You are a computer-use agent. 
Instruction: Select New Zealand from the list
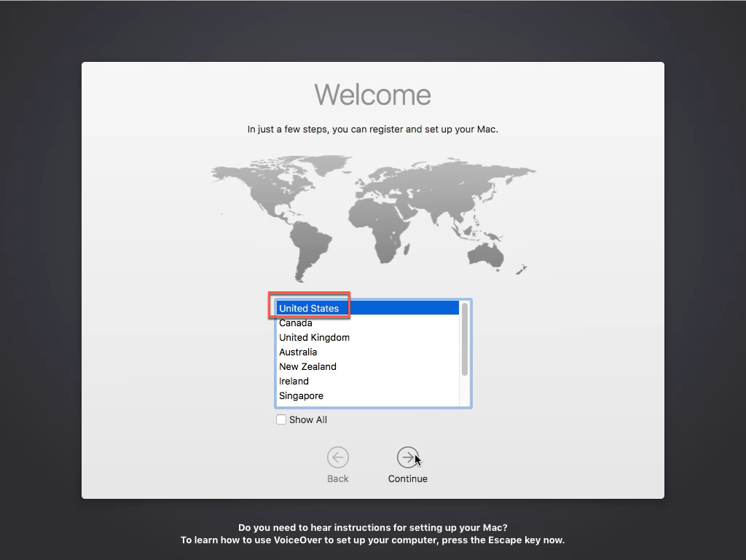368,366
